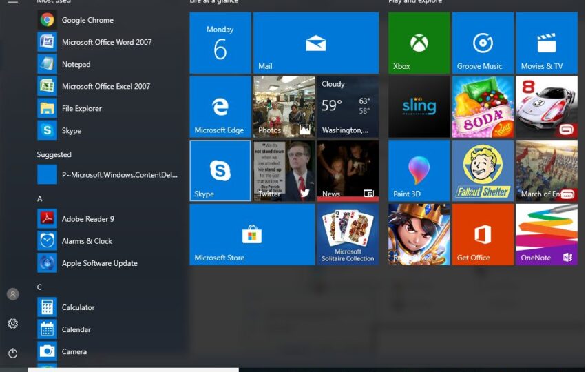588x372 pixels.
Task: Open the Photos live tile
Action: coord(284,107)
